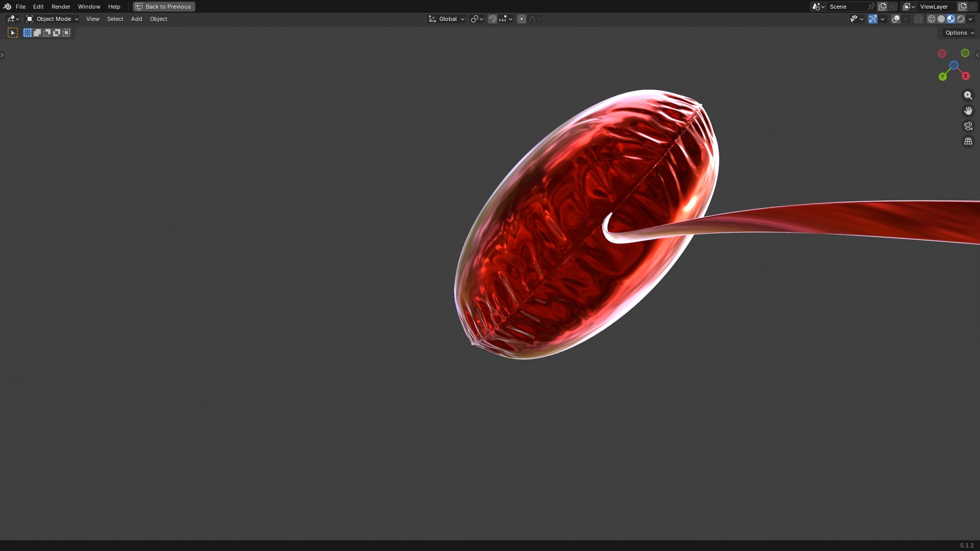Open the viewport shading options dropdown

[x=970, y=19]
